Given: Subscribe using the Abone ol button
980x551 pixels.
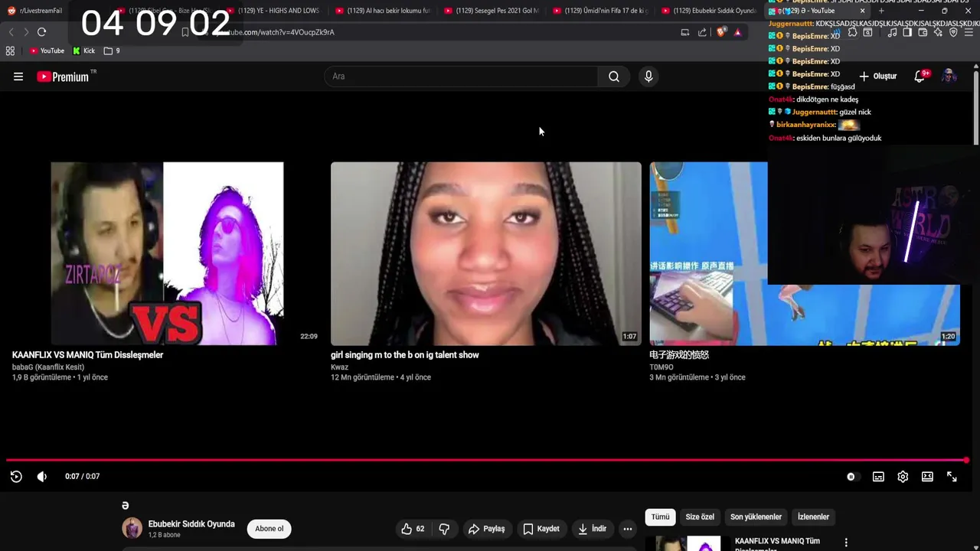Looking at the screenshot, I should coord(269,529).
